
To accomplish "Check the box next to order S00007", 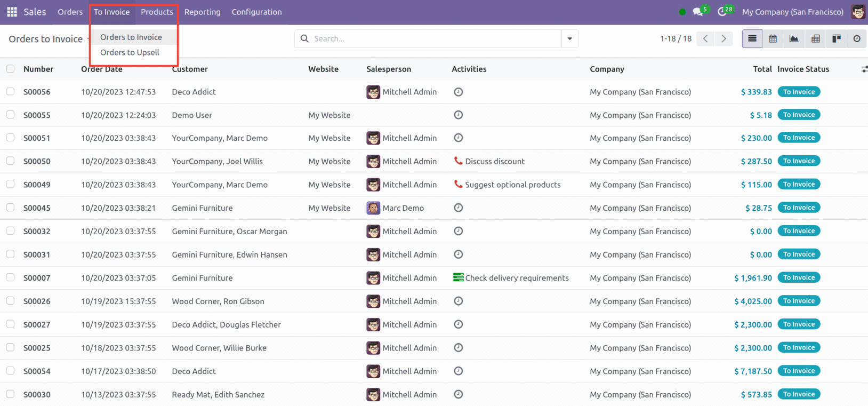I will [x=10, y=277].
